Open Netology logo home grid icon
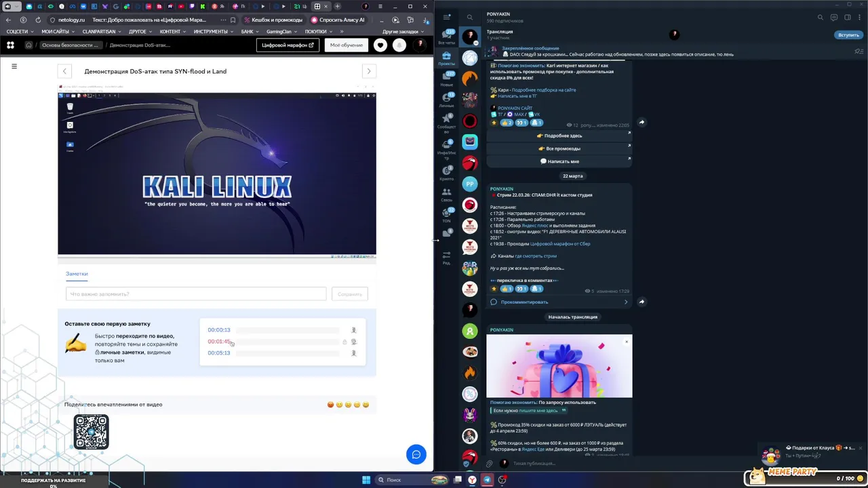The height and width of the screenshot is (488, 868). point(10,45)
